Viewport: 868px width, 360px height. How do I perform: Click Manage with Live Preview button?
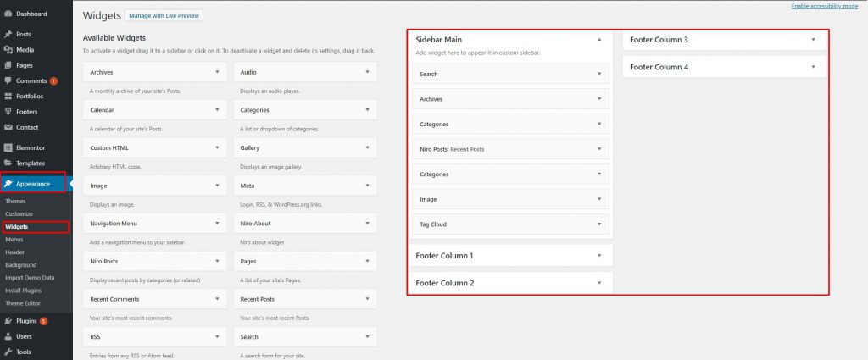(164, 16)
